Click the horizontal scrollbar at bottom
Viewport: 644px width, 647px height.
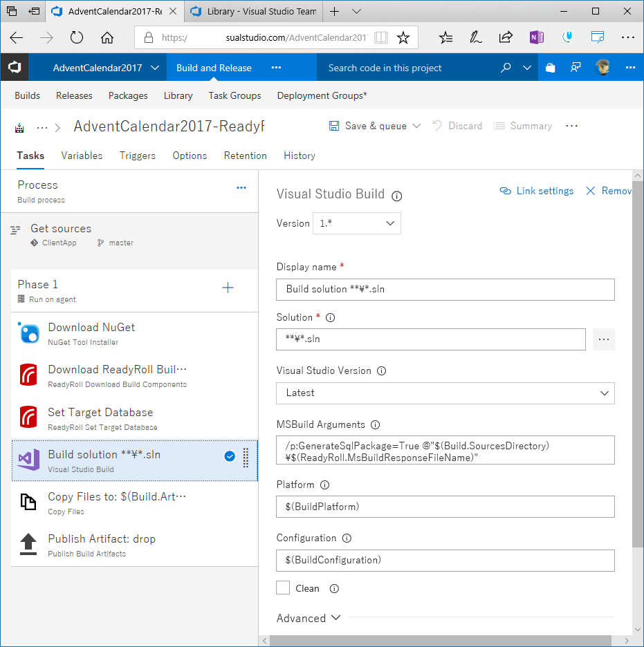click(x=440, y=640)
